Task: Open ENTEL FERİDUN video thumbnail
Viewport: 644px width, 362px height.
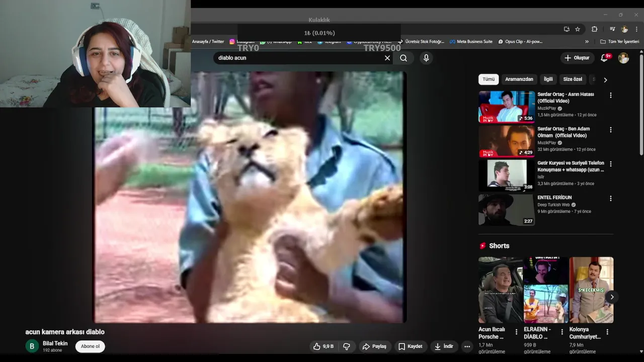Action: pos(507,210)
